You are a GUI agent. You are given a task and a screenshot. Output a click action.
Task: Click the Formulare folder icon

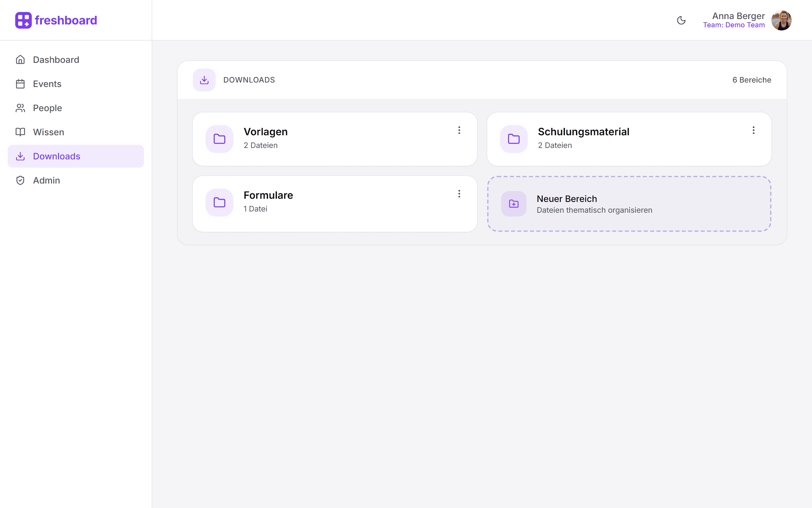pos(219,202)
